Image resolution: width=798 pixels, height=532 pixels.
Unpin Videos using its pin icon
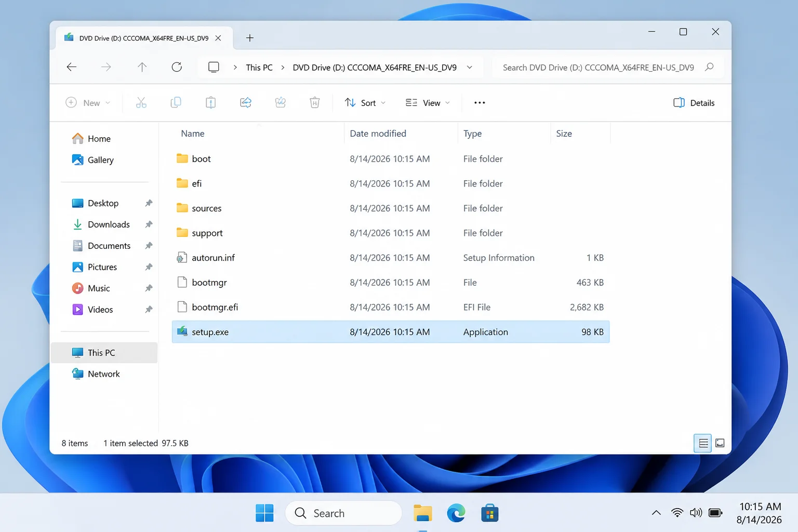point(149,310)
